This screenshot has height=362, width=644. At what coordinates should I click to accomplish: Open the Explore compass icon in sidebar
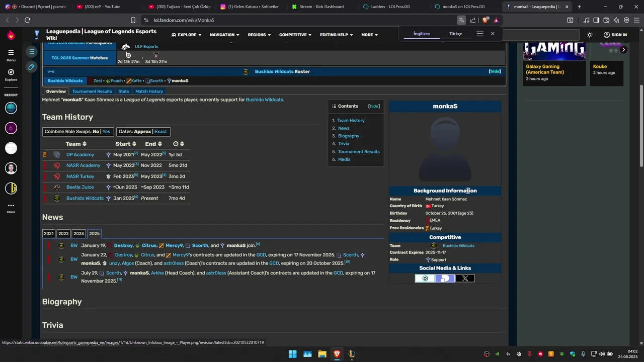click(11, 72)
